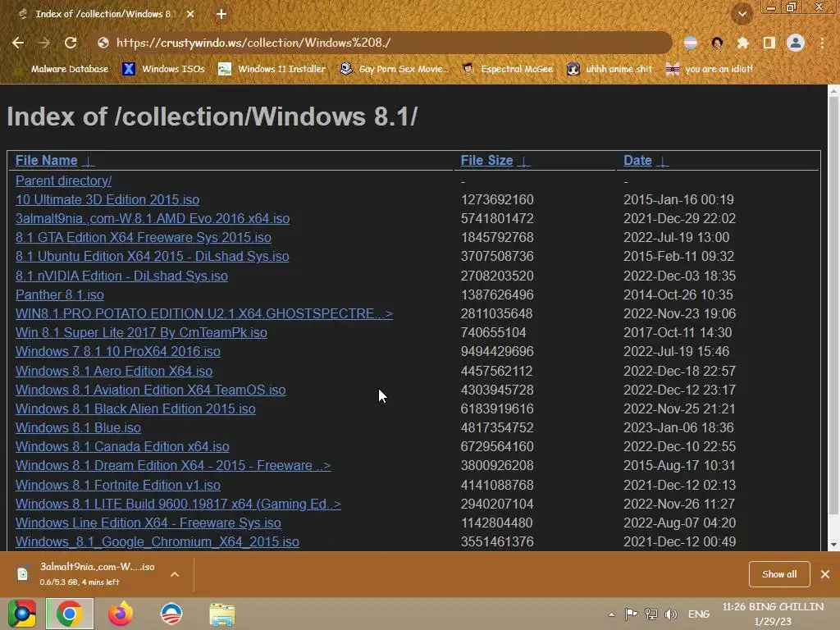Reload the page with the refresh icon
This screenshot has width=840, height=630.
71,43
